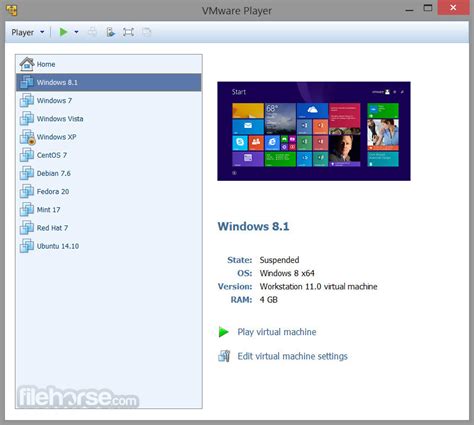
Task: Click the Play virtual machine link
Action: [x=277, y=332]
